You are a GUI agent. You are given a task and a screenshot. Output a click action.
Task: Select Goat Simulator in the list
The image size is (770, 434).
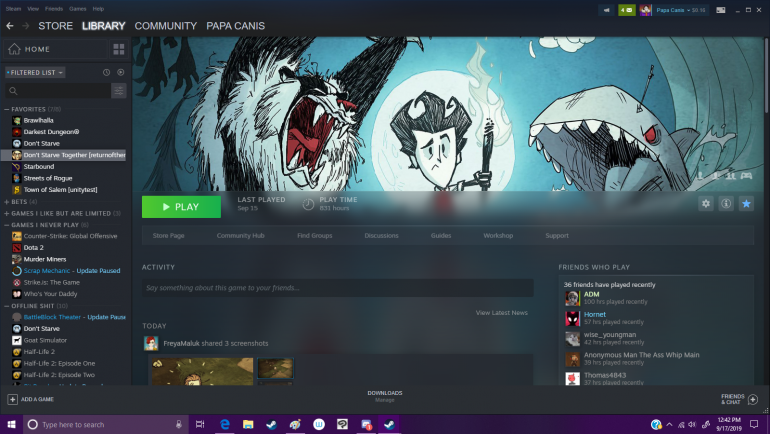(45, 340)
